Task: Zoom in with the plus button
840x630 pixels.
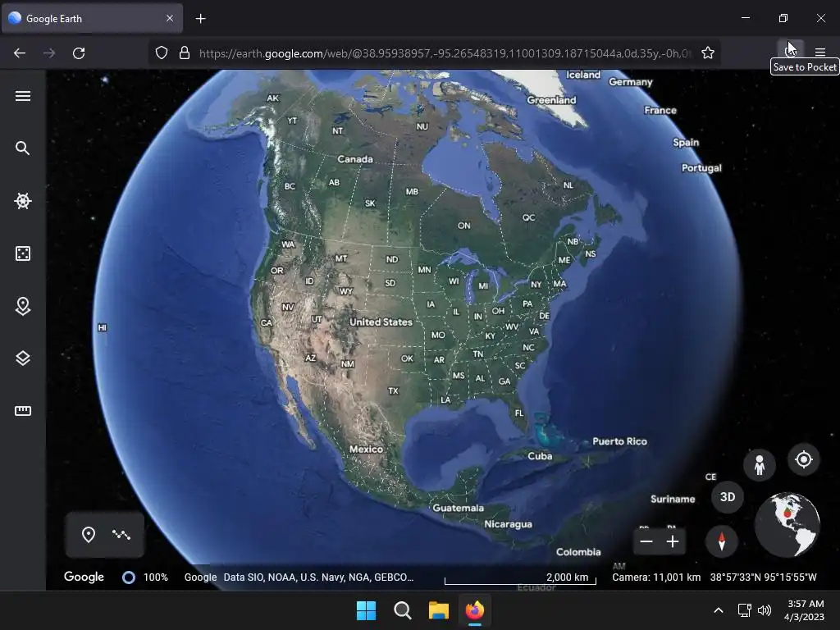Action: (x=673, y=541)
